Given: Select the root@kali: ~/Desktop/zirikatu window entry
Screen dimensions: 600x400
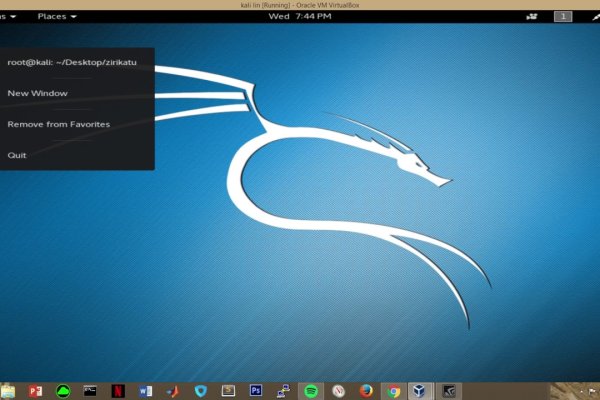Looking at the screenshot, I should coord(71,62).
